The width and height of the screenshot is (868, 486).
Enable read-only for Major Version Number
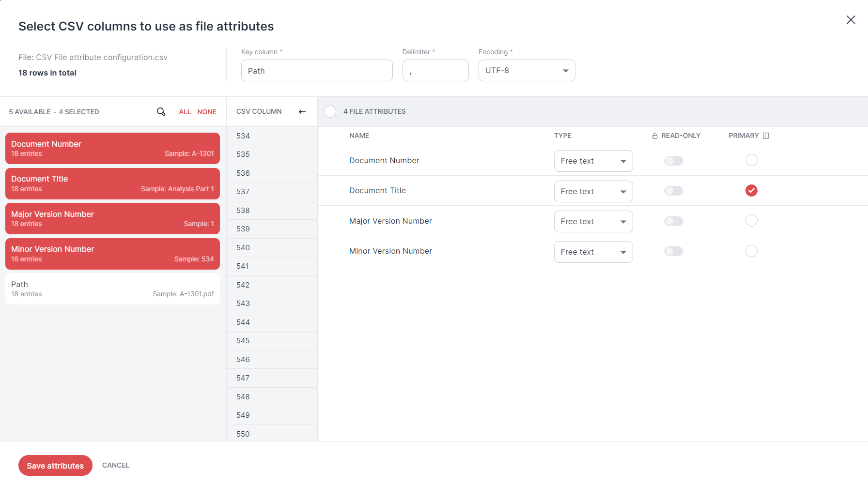[673, 221]
